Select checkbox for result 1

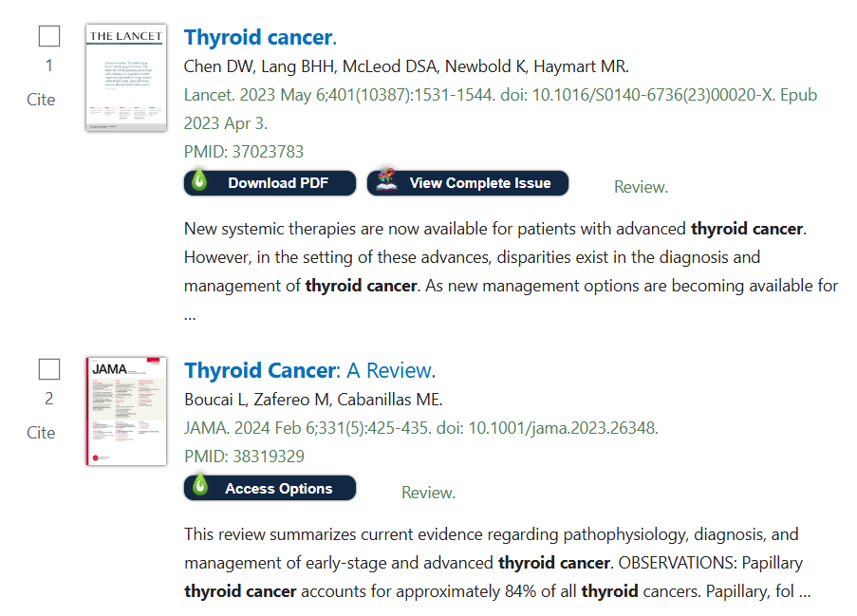pyautogui.click(x=49, y=36)
